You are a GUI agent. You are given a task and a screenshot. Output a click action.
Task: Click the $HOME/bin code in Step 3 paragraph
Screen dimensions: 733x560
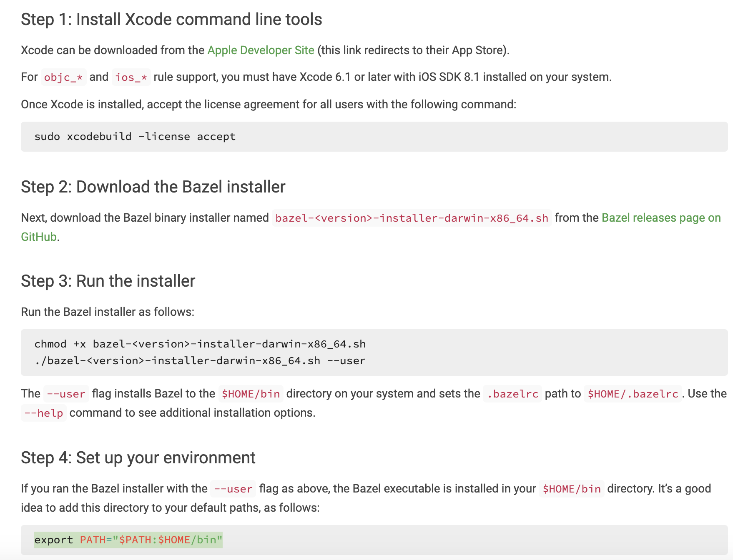click(x=251, y=394)
